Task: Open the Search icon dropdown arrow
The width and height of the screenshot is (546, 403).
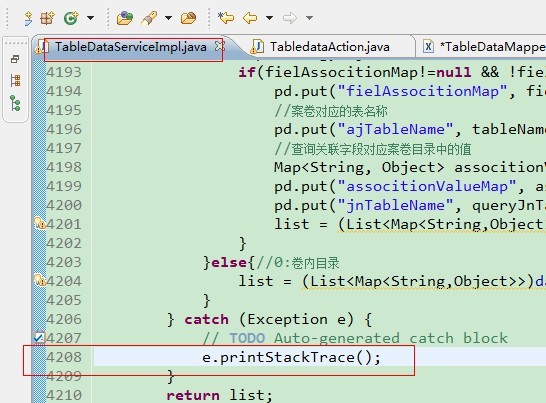Action: (168, 18)
